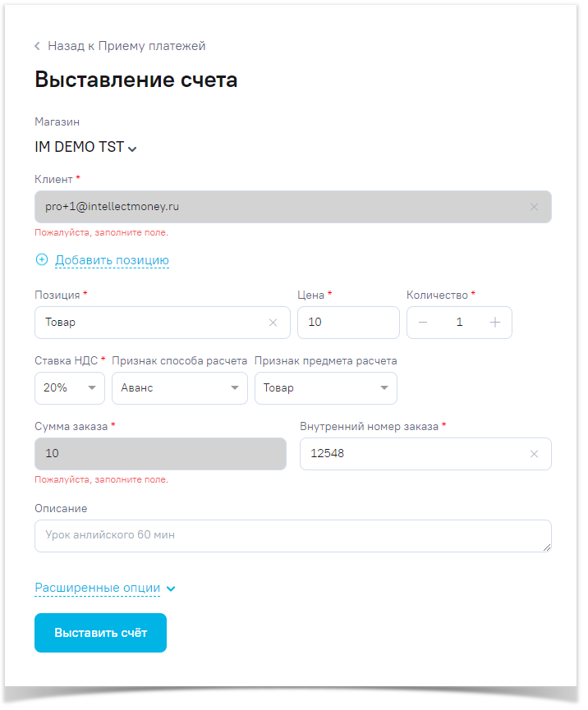The height and width of the screenshot is (710, 588).
Task: Click into the Цена input field
Action: [x=347, y=323]
